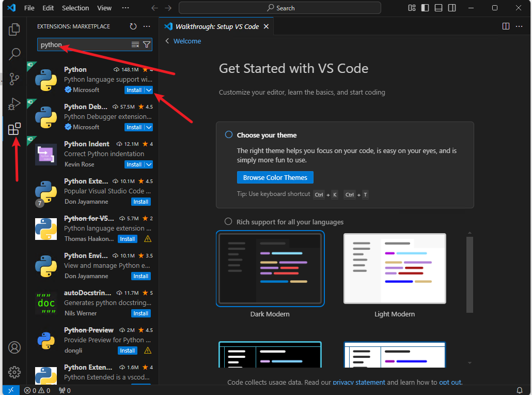
Task: Install the Python Environment Manager extension
Action: tap(141, 276)
